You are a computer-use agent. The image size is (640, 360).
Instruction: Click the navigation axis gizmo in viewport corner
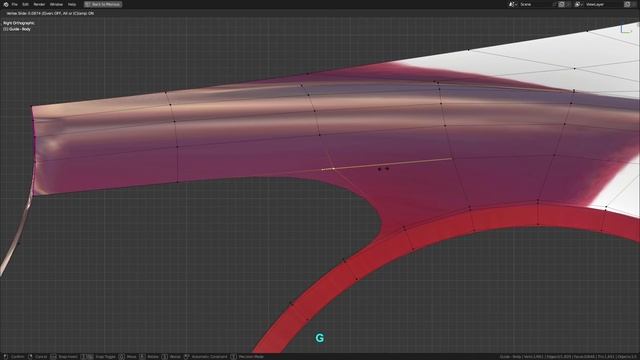coord(627,29)
